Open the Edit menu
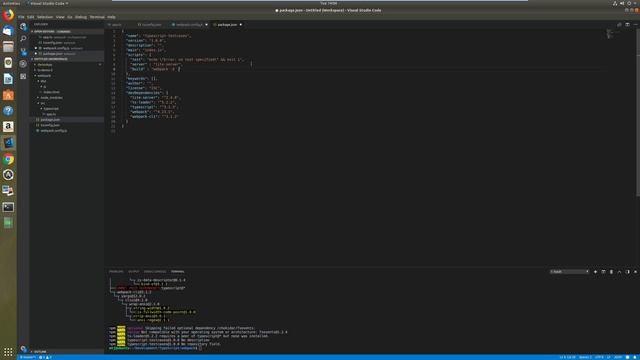 pyautogui.click(x=31, y=17)
